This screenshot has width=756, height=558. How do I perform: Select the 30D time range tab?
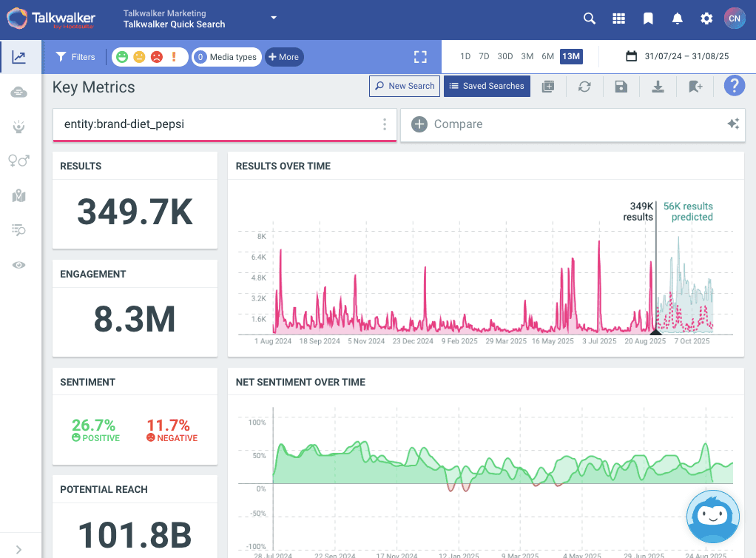point(505,56)
